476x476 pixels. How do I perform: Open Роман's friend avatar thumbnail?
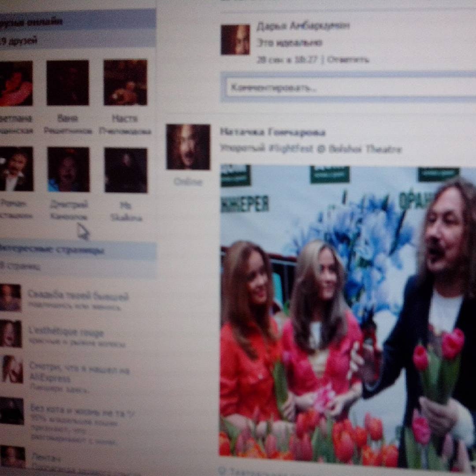pos(16,169)
